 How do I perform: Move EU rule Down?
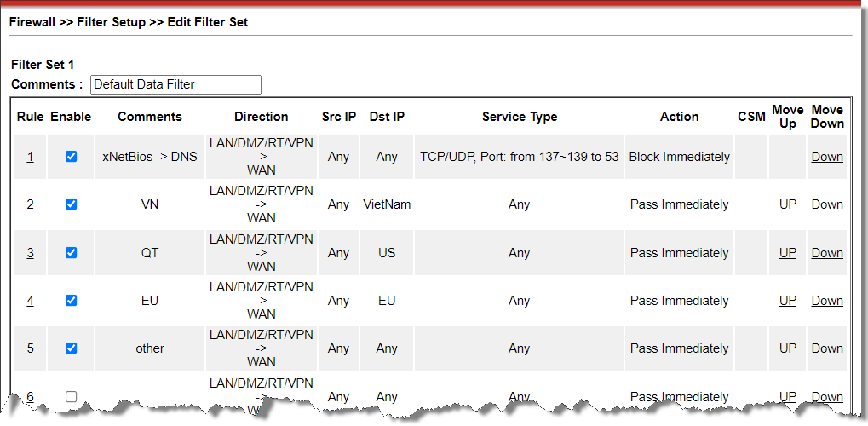pos(826,301)
